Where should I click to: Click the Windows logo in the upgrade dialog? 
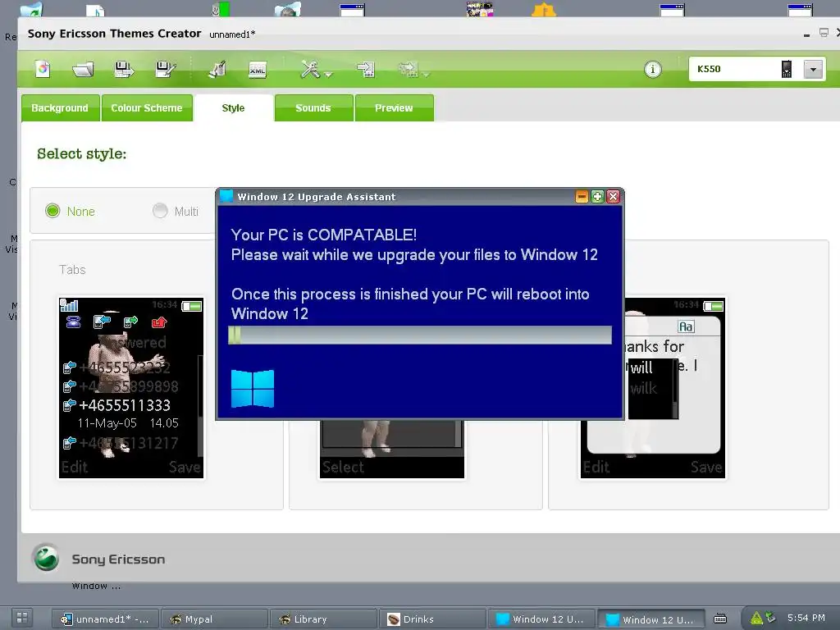(x=253, y=388)
